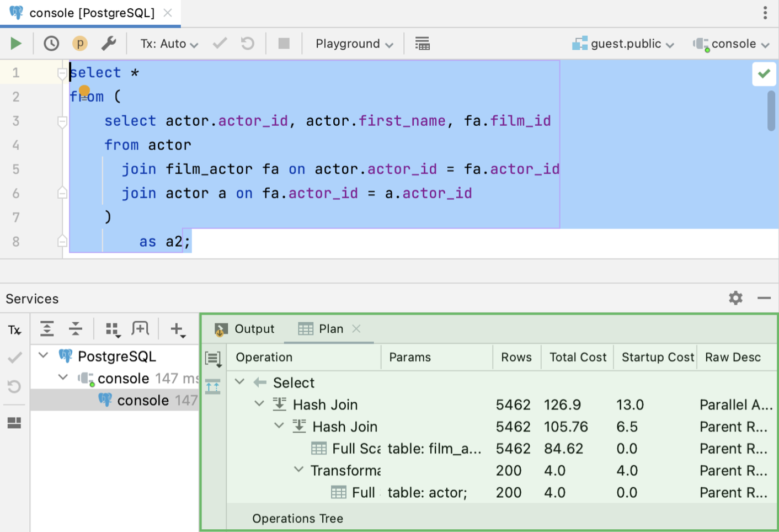The height and width of the screenshot is (532, 779).
Task: Switch to the Output tab
Action: pyautogui.click(x=244, y=329)
